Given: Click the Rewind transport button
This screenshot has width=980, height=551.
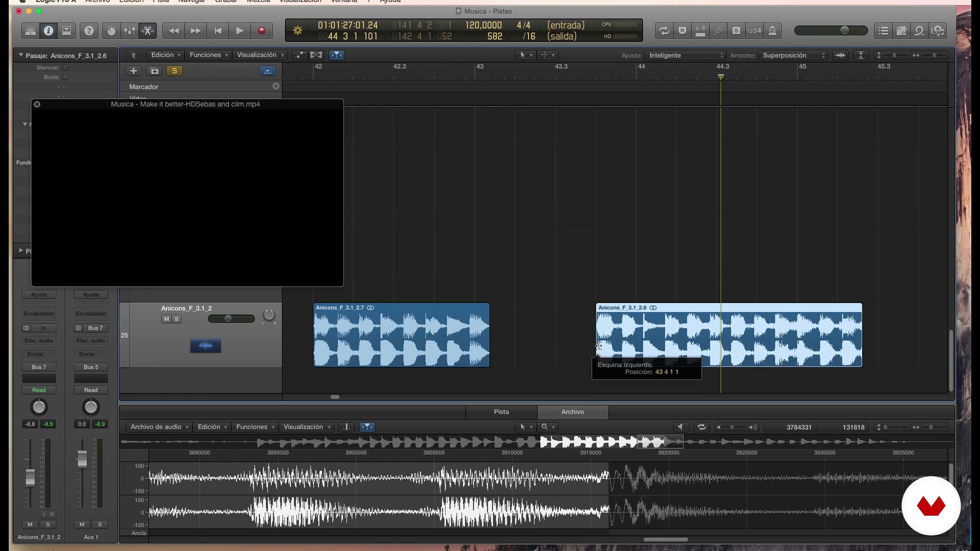Looking at the screenshot, I should click(x=174, y=31).
